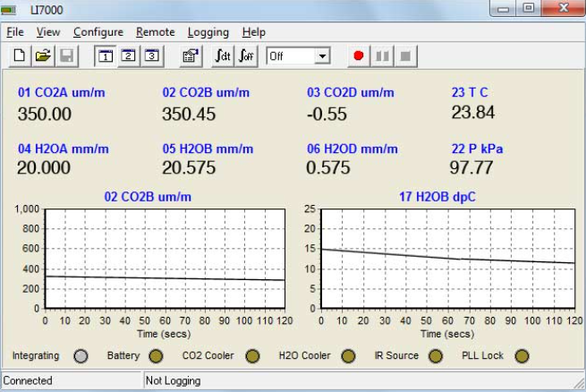The height and width of the screenshot is (392, 586).
Task: Select the 23 T C label
Action: [470, 92]
